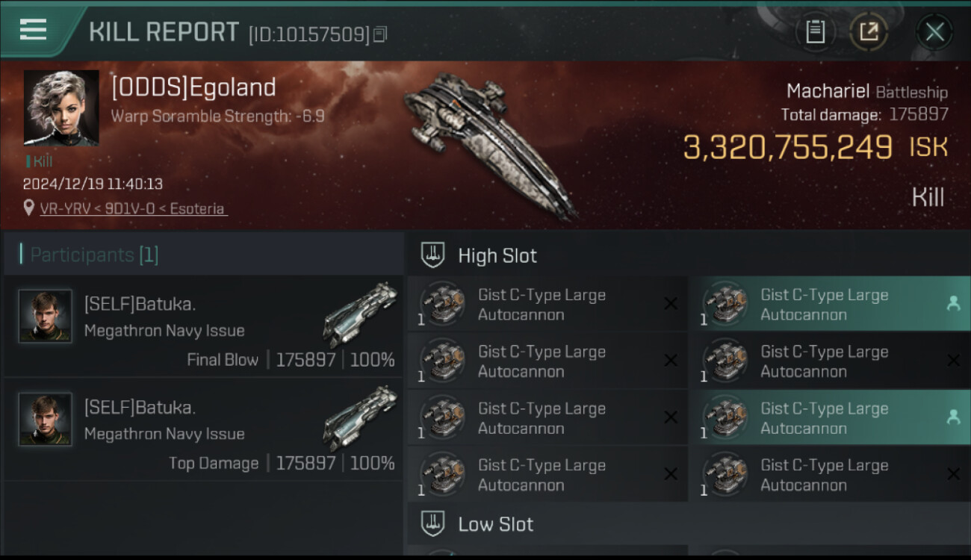Viewport: 971px width, 560px height.
Task: Click the 3,320,755,249 ISK value
Action: coord(787,147)
